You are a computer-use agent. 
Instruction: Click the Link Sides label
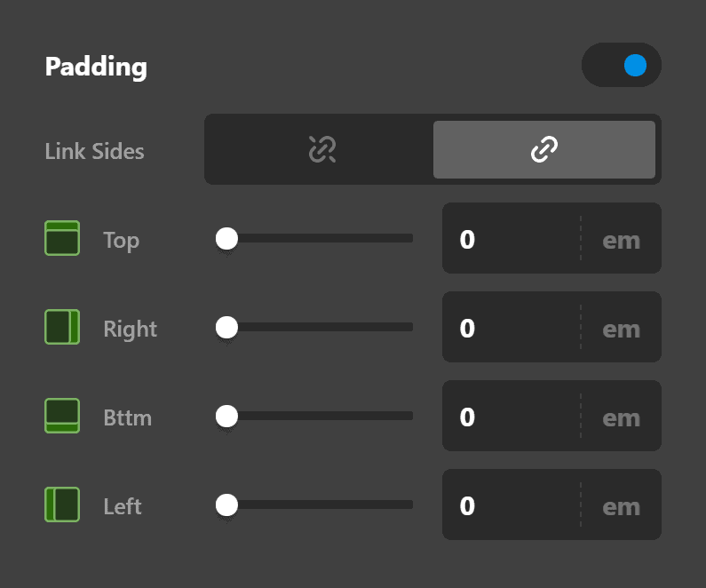pyautogui.click(x=94, y=151)
